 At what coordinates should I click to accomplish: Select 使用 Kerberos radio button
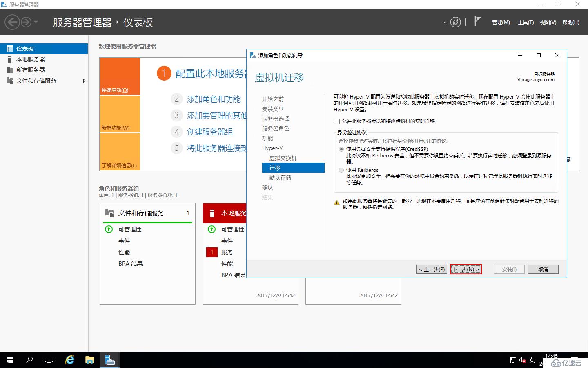pyautogui.click(x=341, y=170)
